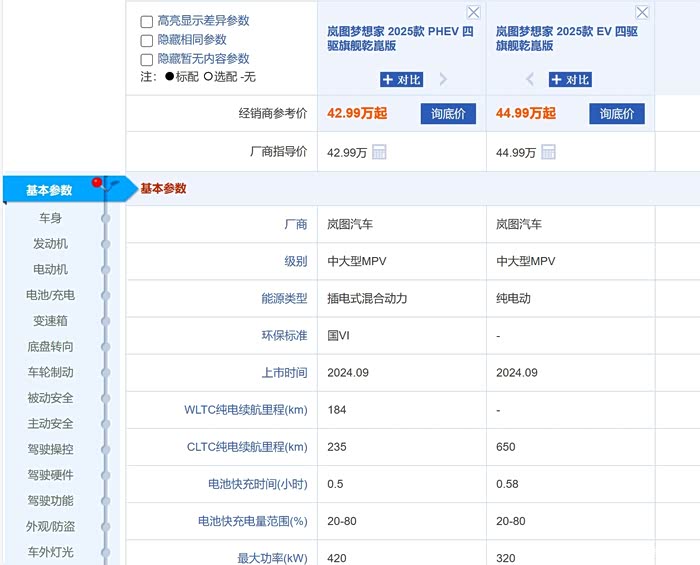
Task: Add PHEV model to 对比 list
Action: click(x=402, y=80)
